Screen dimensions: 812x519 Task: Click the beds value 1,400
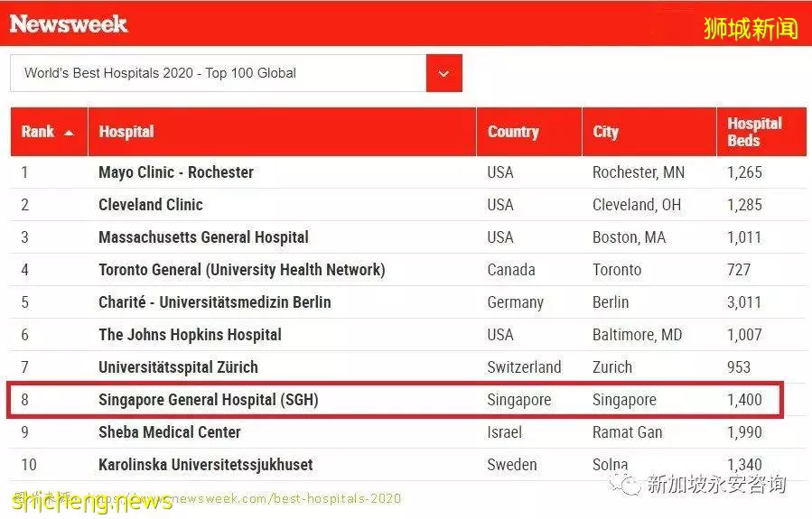tap(744, 400)
